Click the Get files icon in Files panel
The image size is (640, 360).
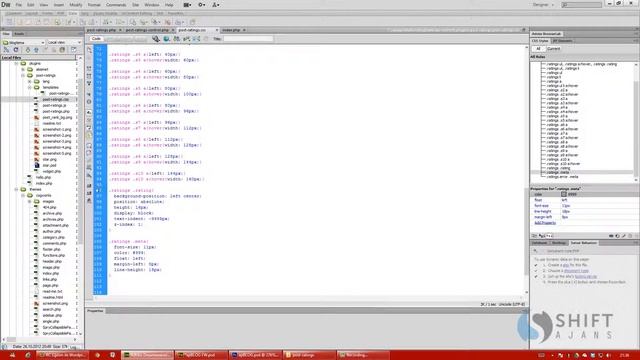coord(27,50)
